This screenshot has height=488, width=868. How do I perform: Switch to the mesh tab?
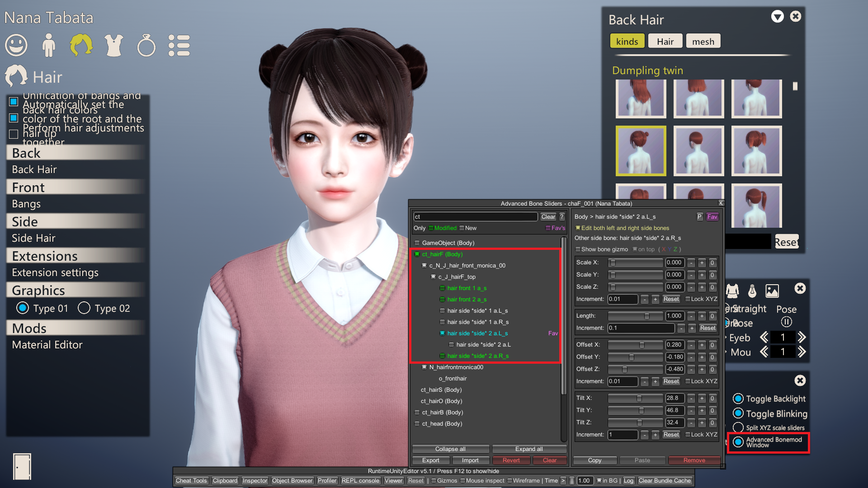click(x=703, y=41)
